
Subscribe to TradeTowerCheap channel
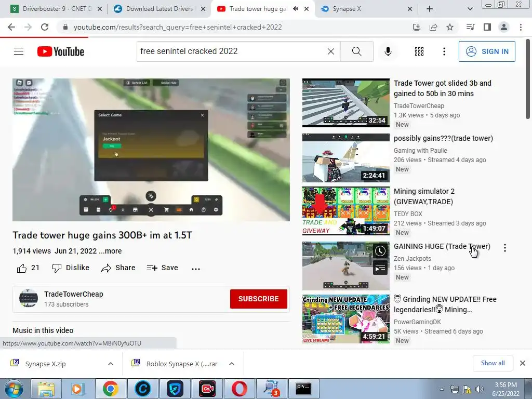coord(259,299)
